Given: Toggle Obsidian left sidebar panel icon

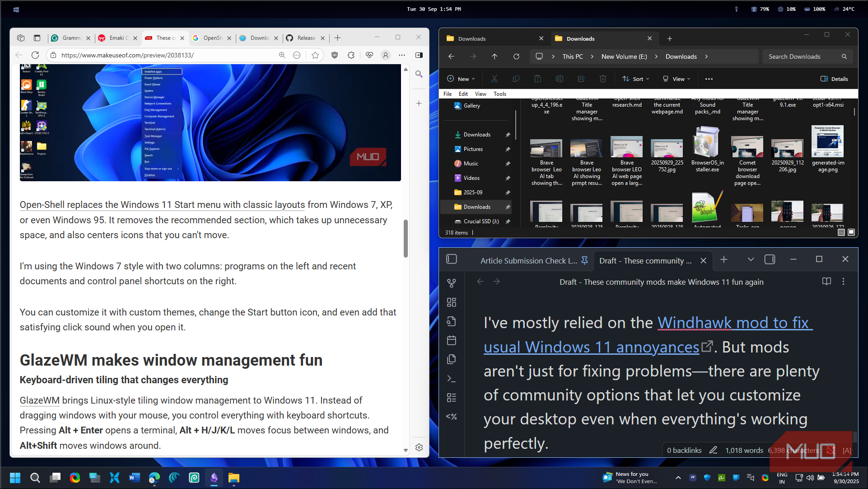Looking at the screenshot, I should (451, 259).
